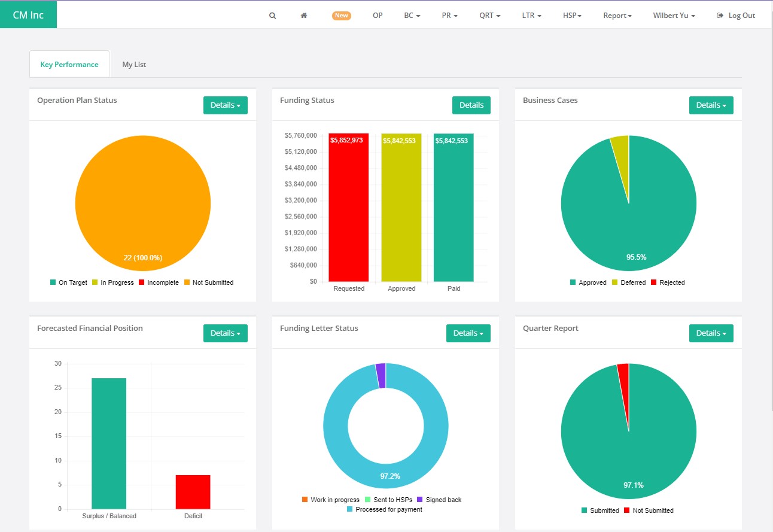Open the OP menu item
773x532 pixels.
click(x=378, y=16)
